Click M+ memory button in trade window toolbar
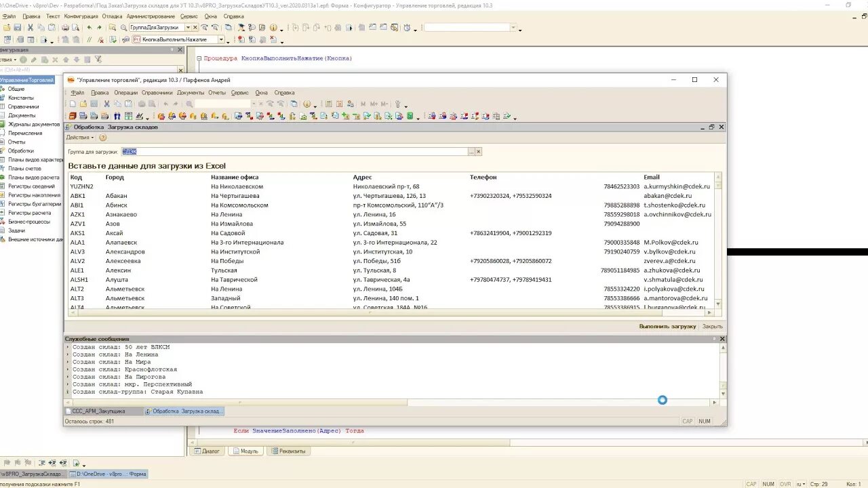 (x=374, y=104)
